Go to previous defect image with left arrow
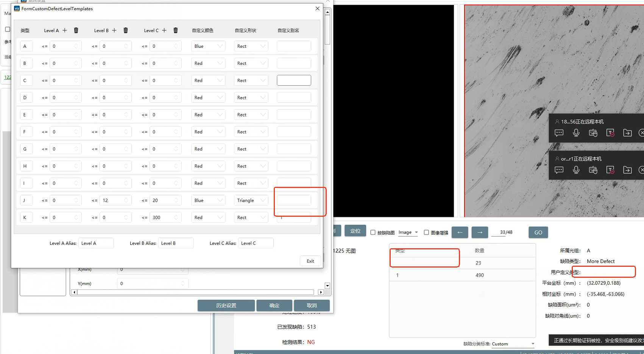This screenshot has height=354, width=644. tap(460, 232)
